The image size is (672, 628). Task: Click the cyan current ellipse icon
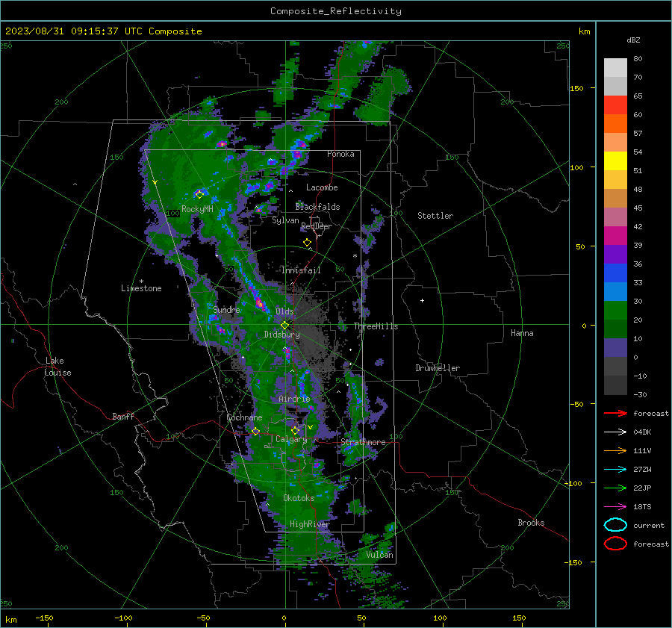(x=615, y=525)
